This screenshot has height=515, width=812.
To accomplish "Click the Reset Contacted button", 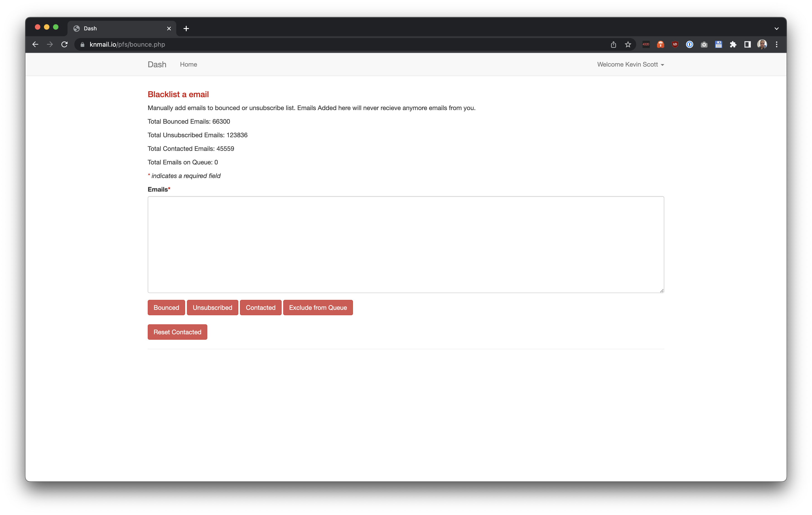I will tap(177, 332).
